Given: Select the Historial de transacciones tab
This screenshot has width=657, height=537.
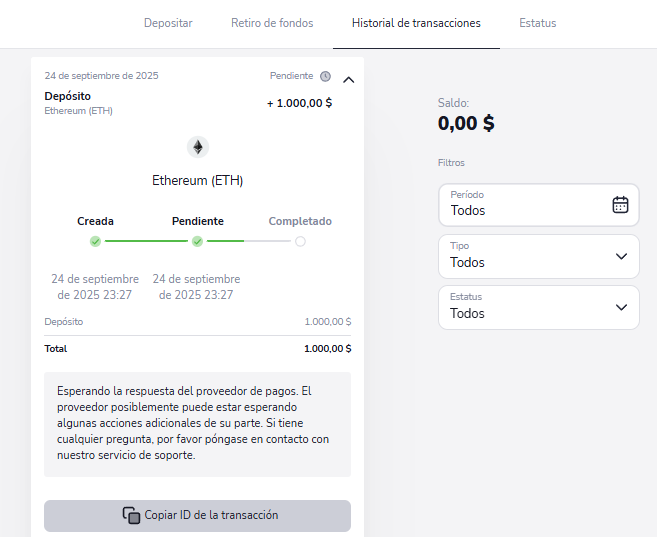Looking at the screenshot, I should (416, 23).
